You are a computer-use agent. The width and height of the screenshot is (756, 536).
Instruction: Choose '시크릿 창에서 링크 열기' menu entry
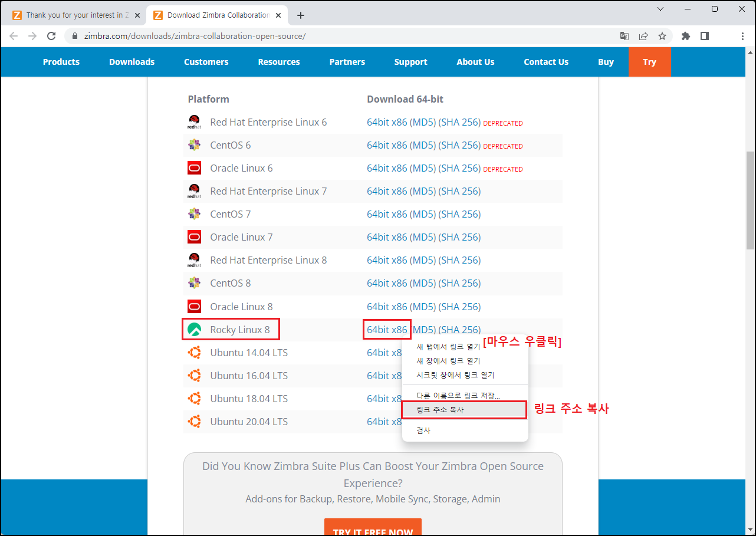coord(465,375)
